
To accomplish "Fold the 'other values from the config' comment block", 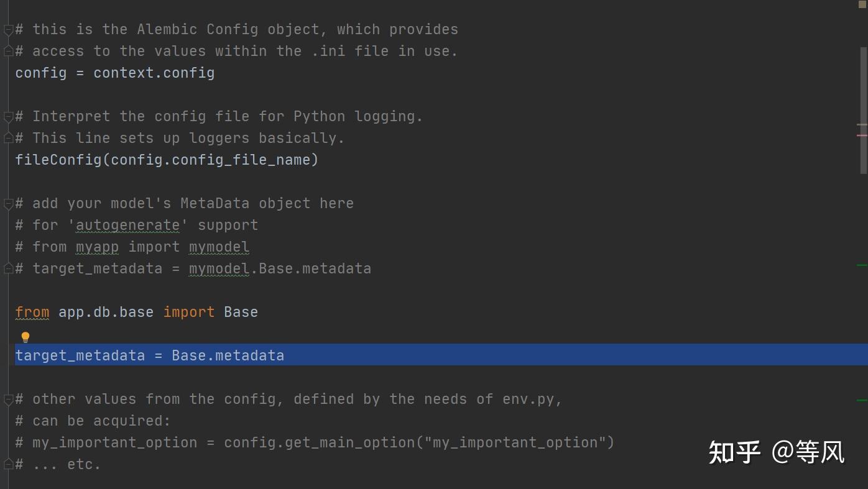I will click(8, 399).
